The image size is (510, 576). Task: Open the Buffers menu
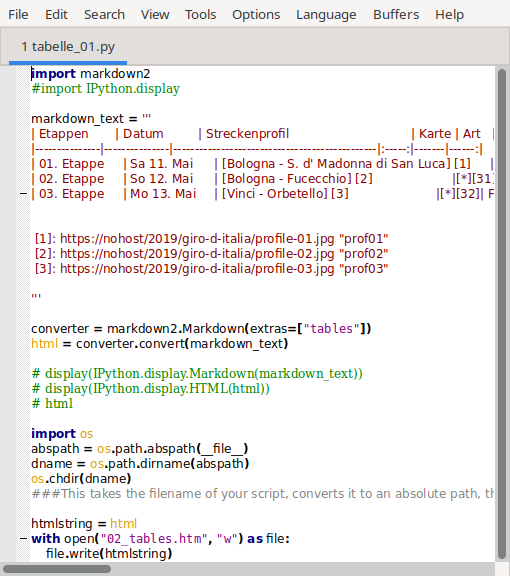point(396,15)
